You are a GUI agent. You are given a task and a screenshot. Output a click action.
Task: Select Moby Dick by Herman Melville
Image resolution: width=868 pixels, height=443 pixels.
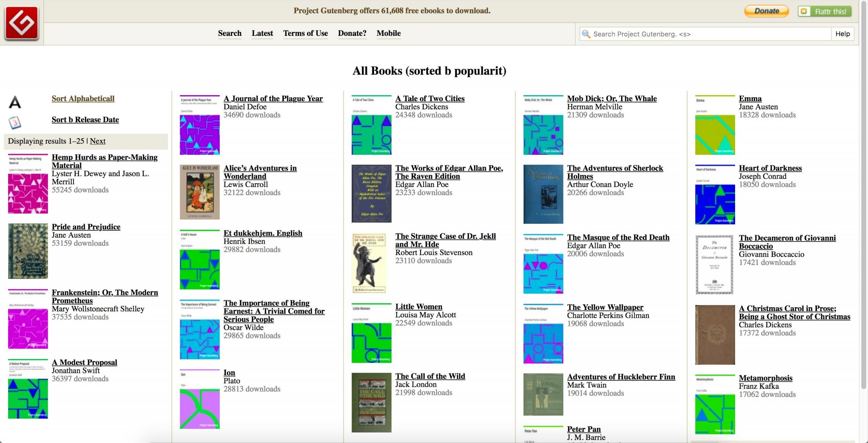(612, 98)
